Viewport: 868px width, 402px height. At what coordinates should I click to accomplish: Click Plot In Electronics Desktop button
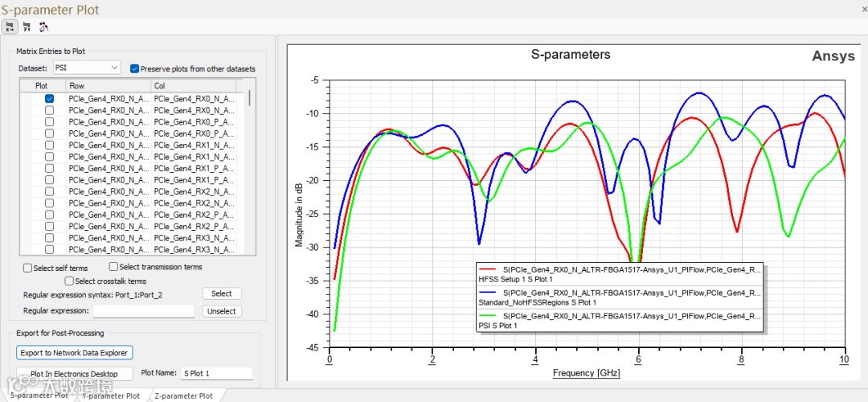coord(74,374)
